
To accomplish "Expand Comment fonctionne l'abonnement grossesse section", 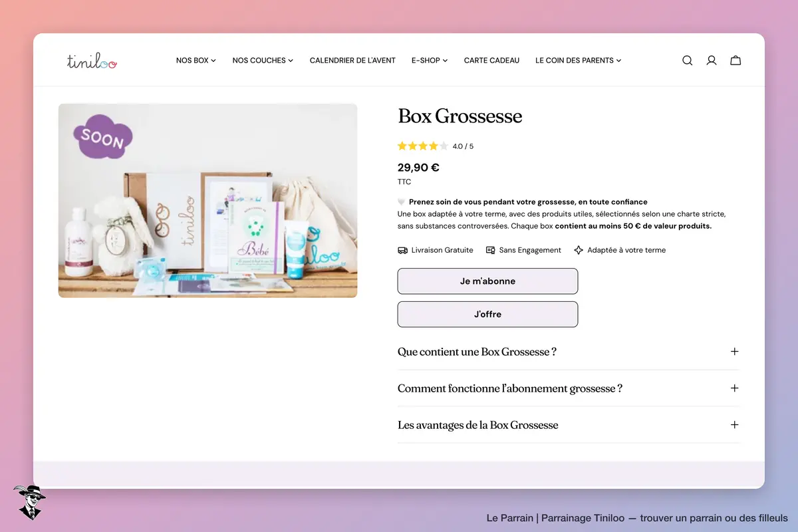I will tap(569, 388).
